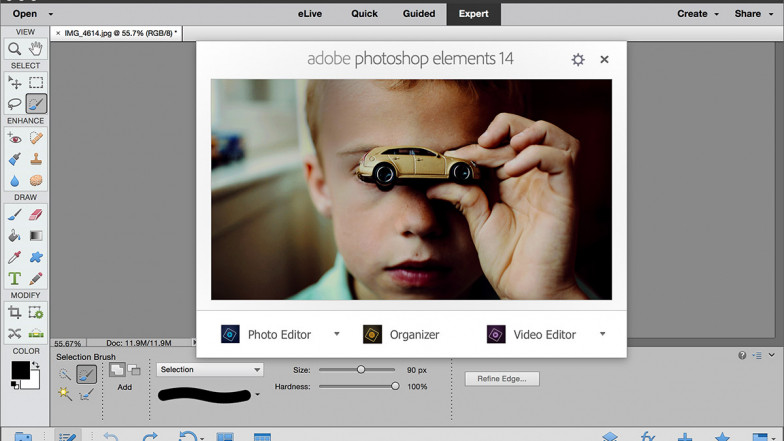
Task: Switch to Guided mode tab
Action: [x=419, y=14]
